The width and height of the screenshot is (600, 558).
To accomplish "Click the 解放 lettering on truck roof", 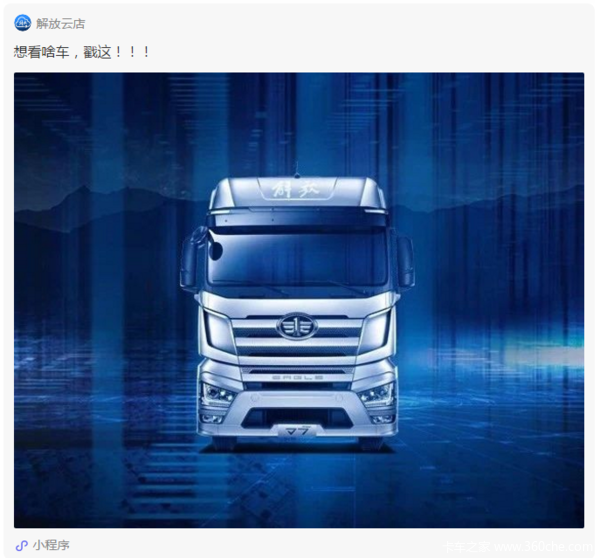I will coord(297,189).
